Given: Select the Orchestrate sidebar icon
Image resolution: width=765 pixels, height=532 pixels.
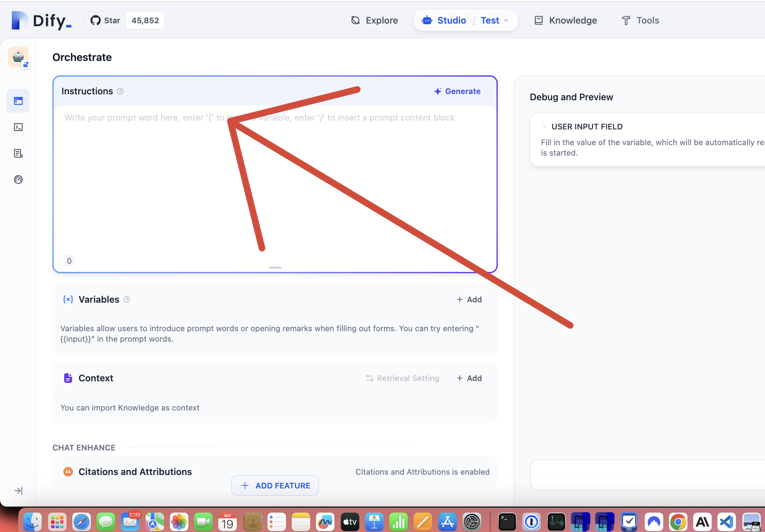Looking at the screenshot, I should [18, 101].
